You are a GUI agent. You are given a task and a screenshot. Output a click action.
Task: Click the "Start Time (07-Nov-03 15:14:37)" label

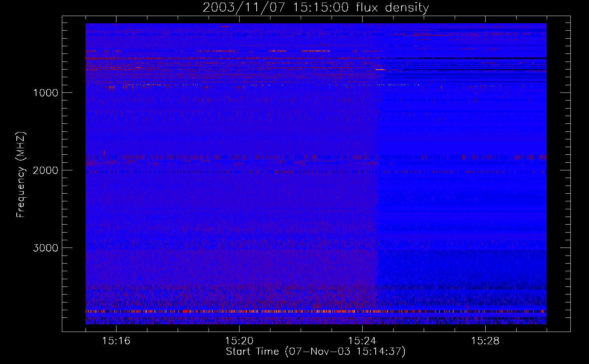(316, 352)
